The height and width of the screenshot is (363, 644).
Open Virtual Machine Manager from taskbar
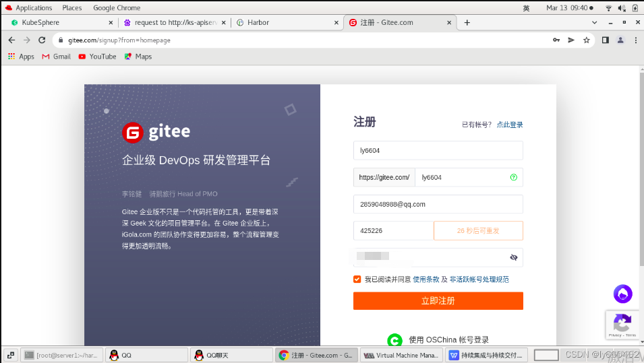coord(401,355)
